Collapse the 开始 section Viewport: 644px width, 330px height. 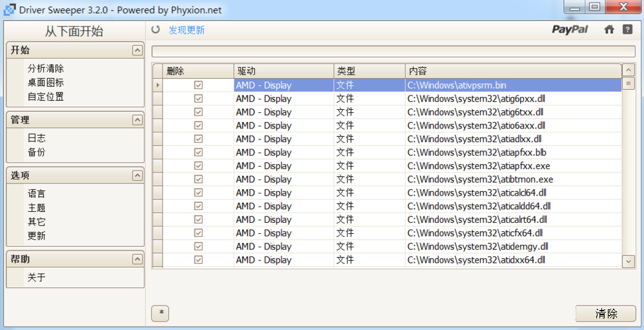point(137,50)
